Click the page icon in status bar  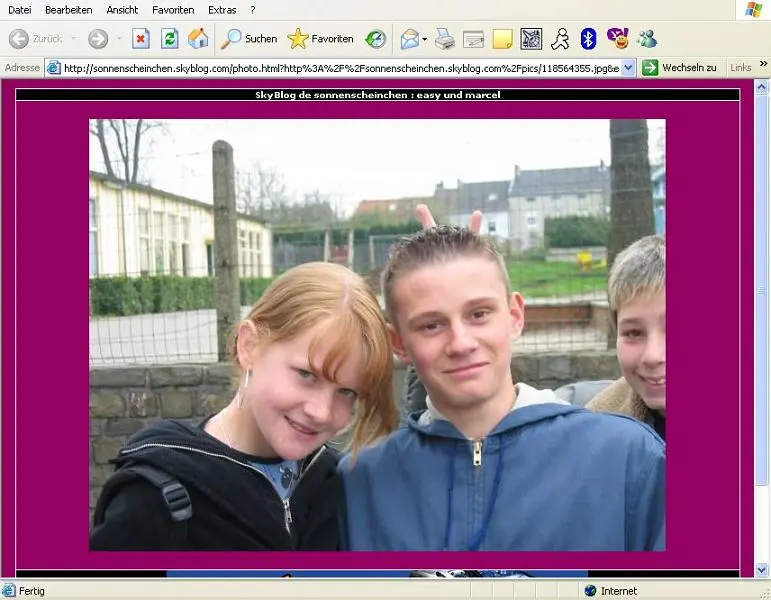pyautogui.click(x=9, y=591)
